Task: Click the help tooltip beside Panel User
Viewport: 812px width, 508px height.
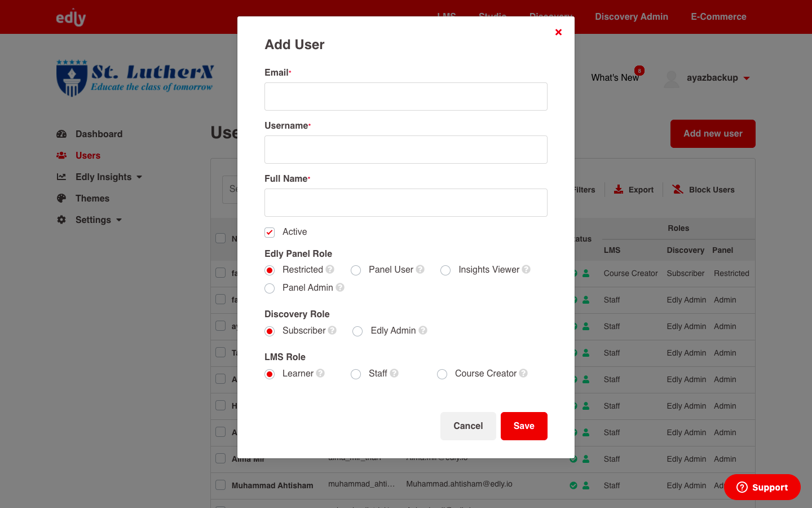Action: point(421,269)
